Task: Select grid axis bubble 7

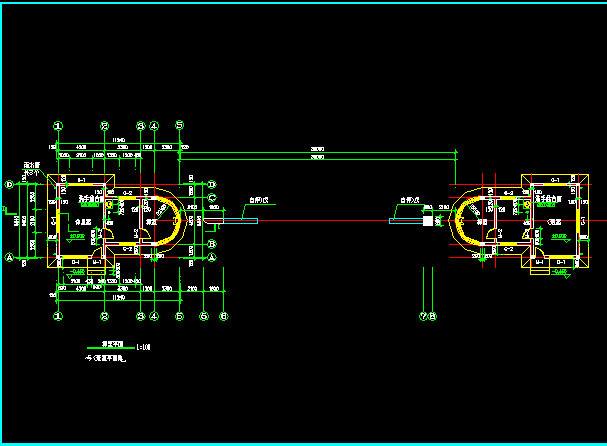Action: click(x=424, y=316)
